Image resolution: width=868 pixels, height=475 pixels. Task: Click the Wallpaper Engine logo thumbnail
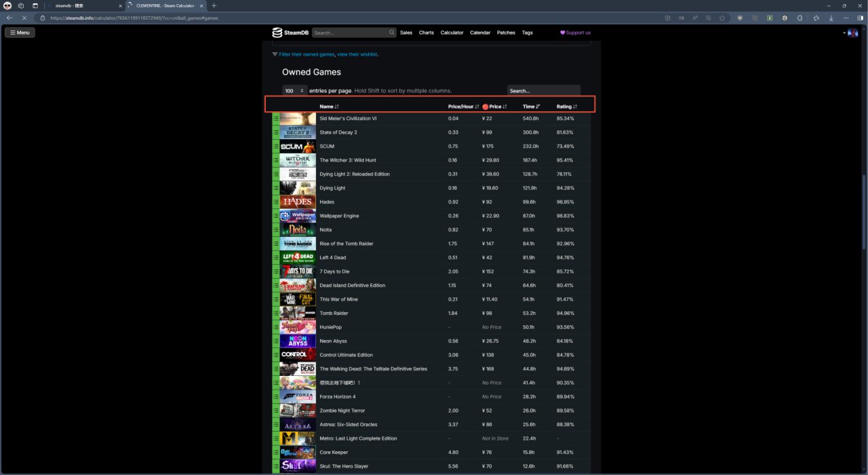coord(298,216)
